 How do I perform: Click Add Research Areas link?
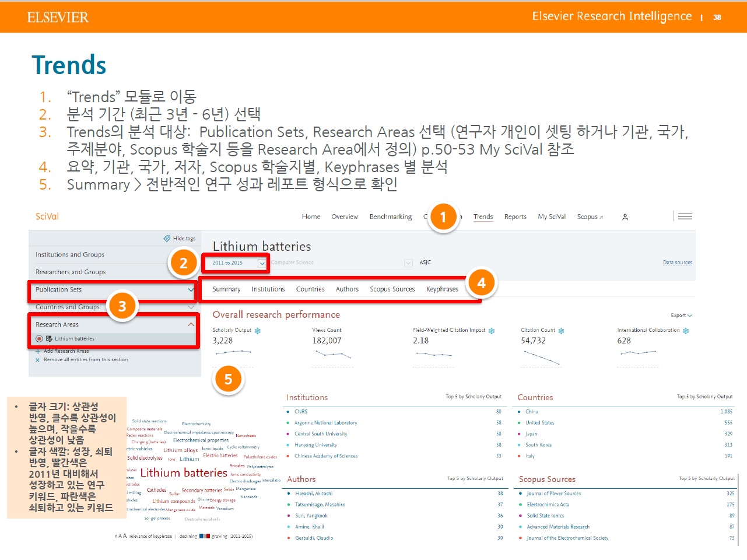(x=66, y=351)
